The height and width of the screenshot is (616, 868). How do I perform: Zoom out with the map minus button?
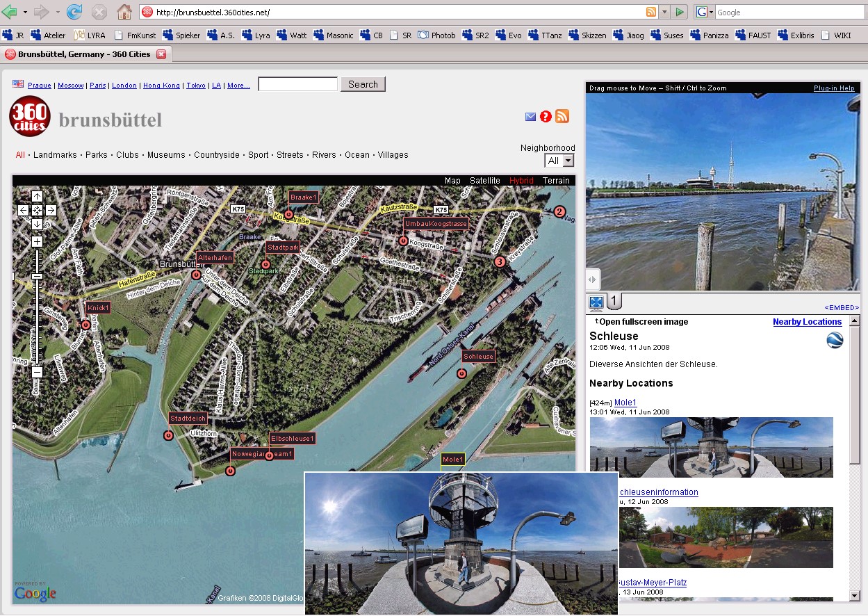click(38, 372)
